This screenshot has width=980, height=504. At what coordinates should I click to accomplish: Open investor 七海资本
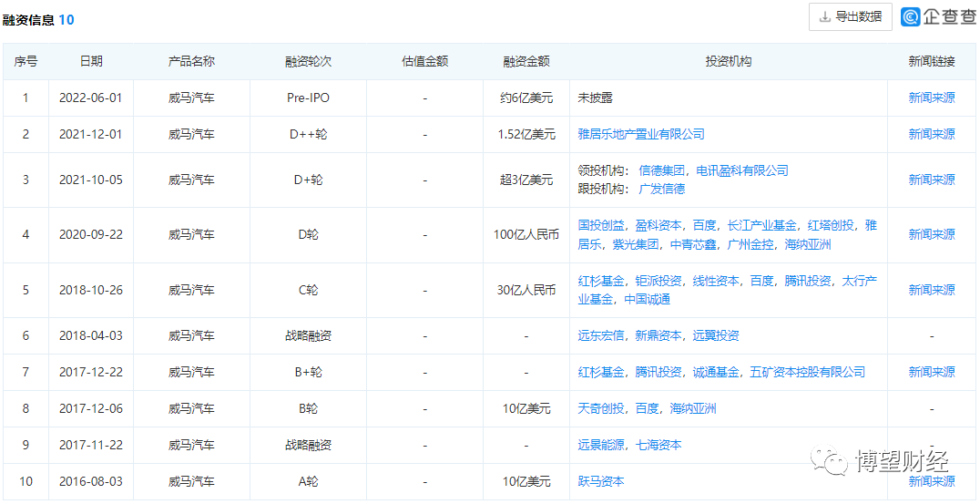coord(658,445)
